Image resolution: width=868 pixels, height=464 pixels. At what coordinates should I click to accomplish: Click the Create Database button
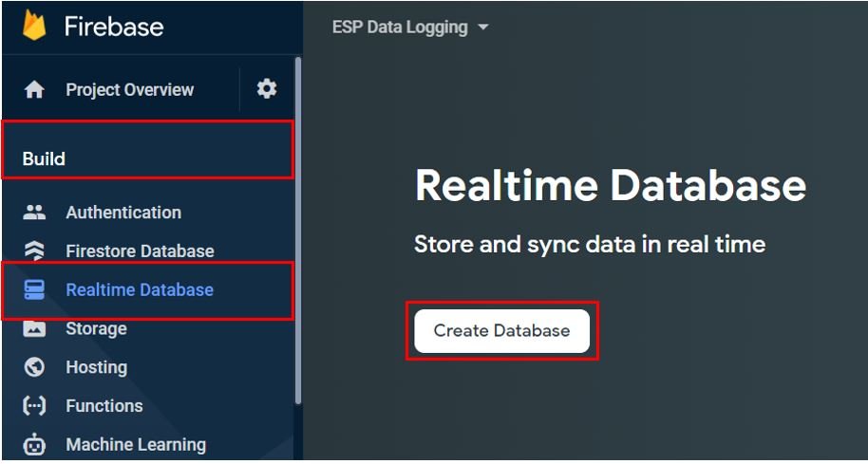coord(502,331)
